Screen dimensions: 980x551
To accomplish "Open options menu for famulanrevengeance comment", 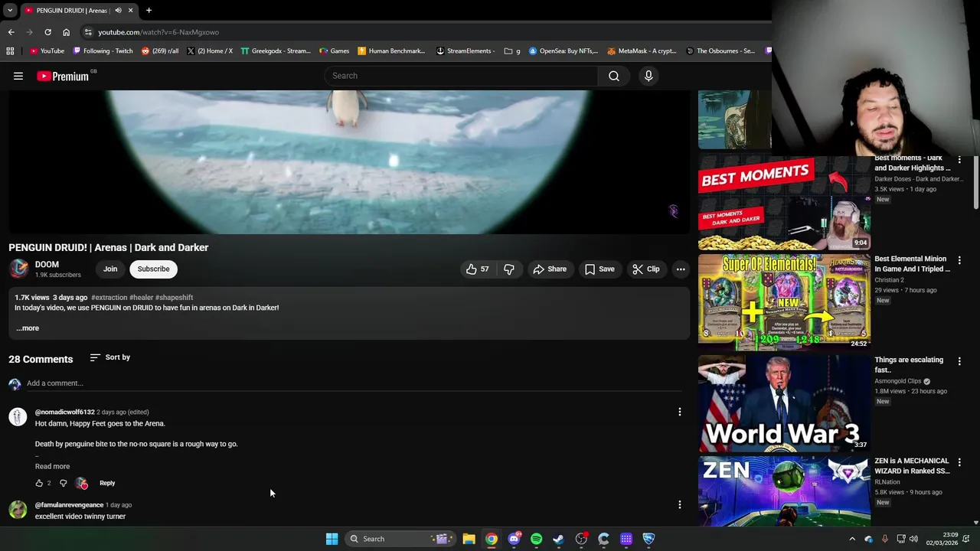I will pyautogui.click(x=679, y=504).
